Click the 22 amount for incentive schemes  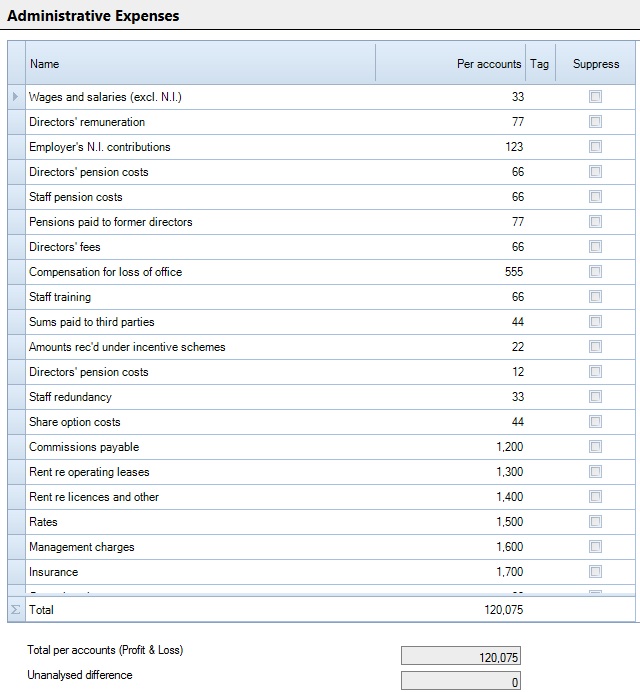pyautogui.click(x=518, y=347)
